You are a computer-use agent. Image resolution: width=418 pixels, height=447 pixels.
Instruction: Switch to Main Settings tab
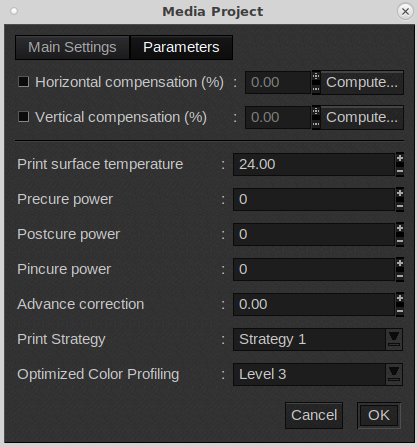[x=72, y=47]
